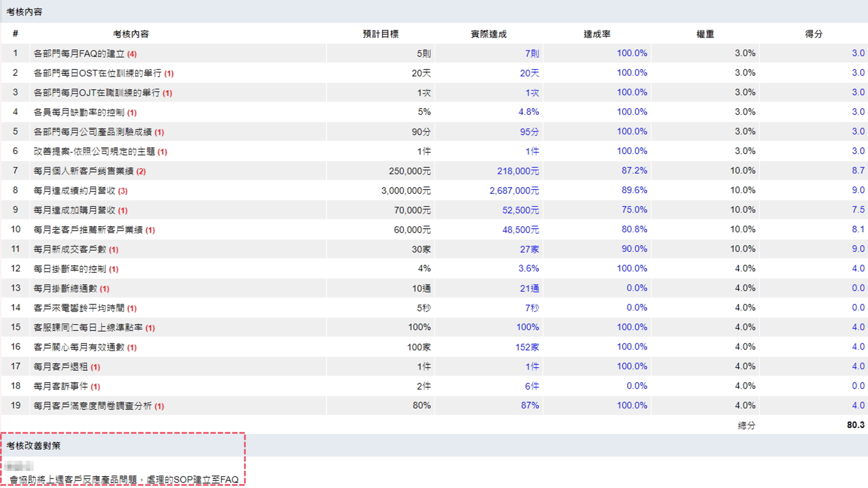Click the 21通 hang-up total value
The image size is (868, 488).
(x=529, y=289)
